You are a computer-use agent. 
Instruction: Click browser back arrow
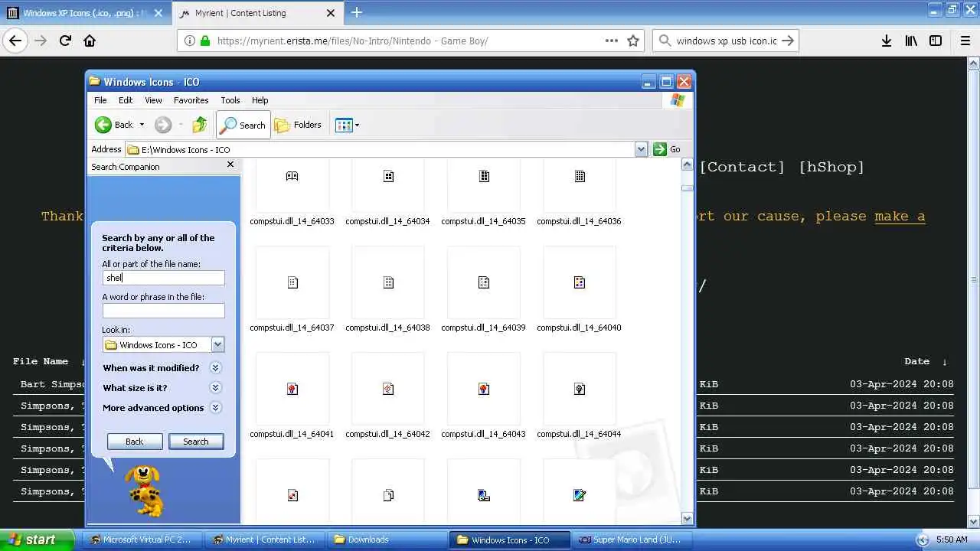[x=15, y=41]
